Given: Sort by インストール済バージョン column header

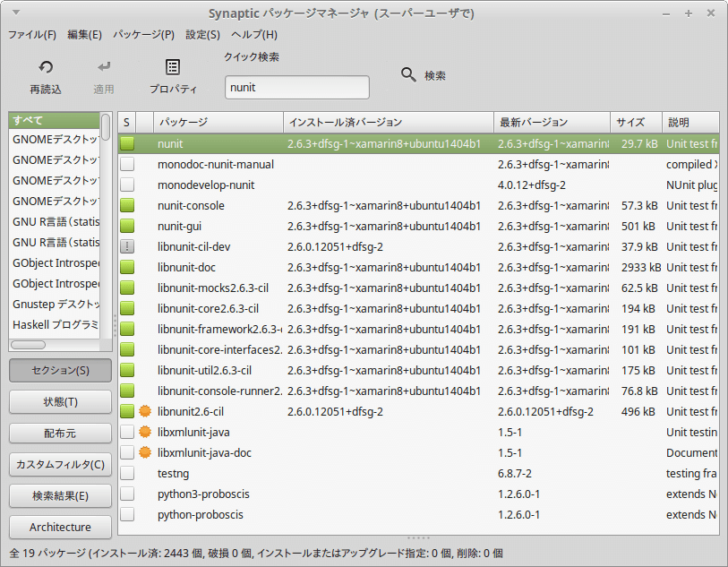Looking at the screenshot, I should pos(389,123).
